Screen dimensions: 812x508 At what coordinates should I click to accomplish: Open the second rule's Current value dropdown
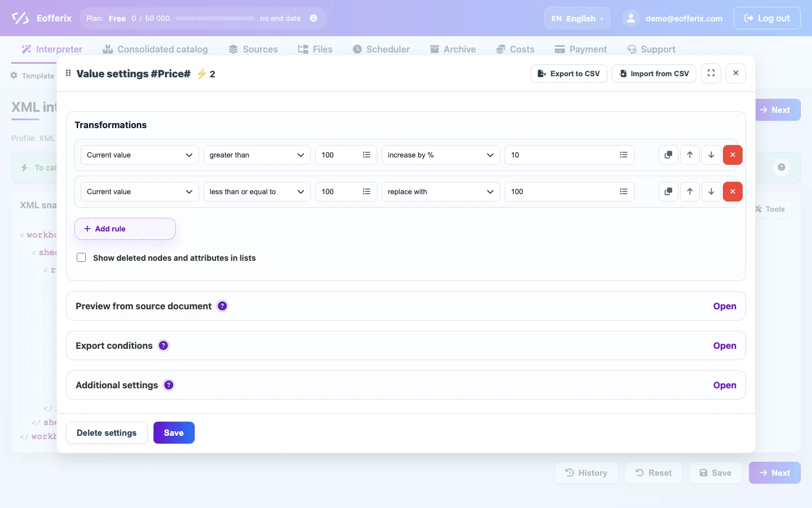pos(140,191)
